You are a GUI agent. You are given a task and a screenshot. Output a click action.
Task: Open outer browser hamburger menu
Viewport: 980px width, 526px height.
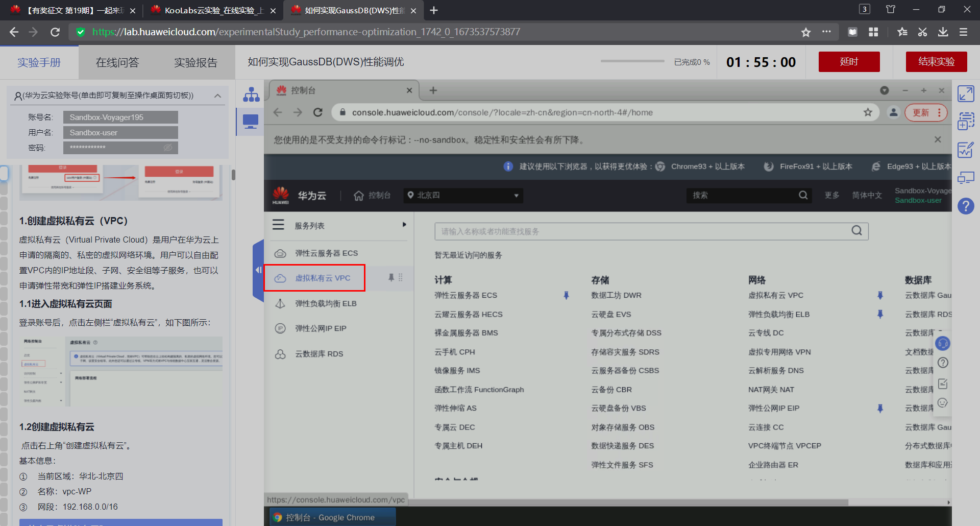[963, 32]
